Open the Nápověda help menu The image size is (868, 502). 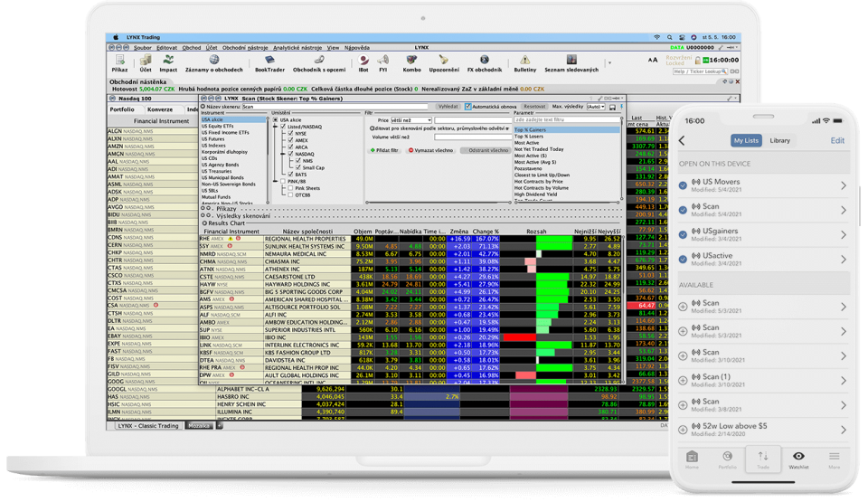coord(357,48)
